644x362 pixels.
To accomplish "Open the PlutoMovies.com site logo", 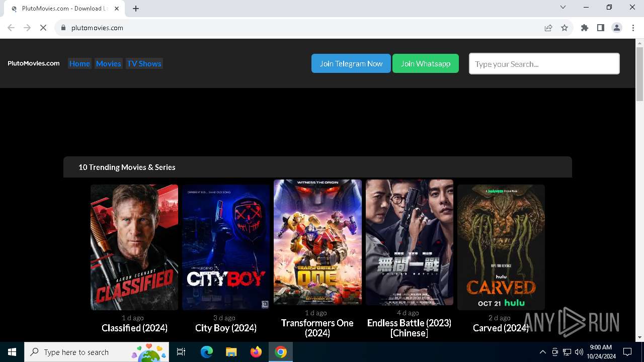I will pos(34,63).
